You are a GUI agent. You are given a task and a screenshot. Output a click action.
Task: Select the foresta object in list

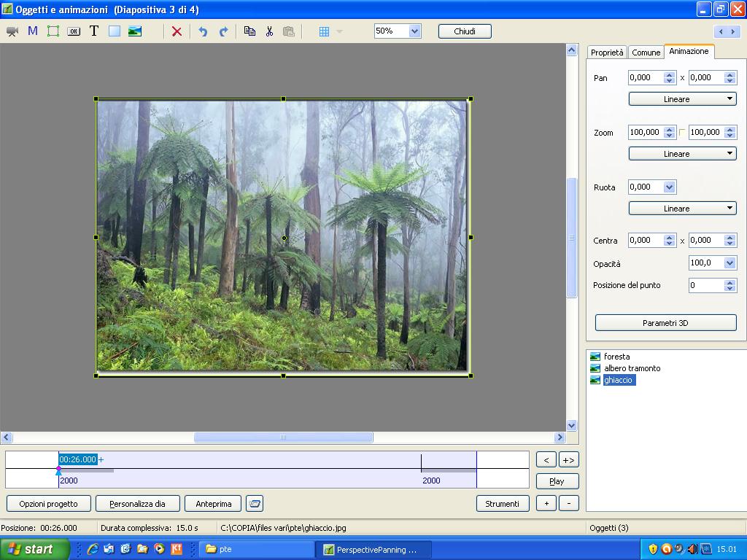coord(616,357)
